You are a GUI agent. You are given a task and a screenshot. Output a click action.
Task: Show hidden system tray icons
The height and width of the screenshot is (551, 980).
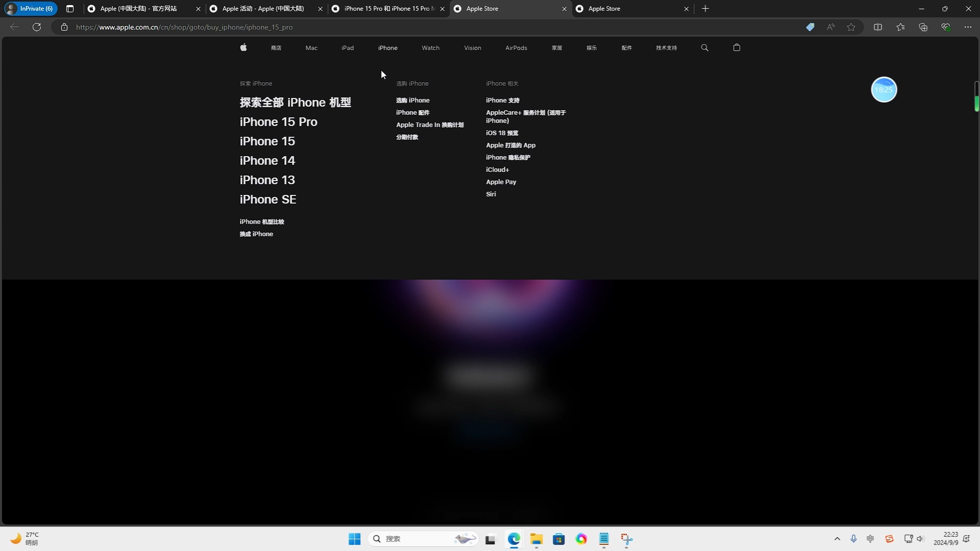pyautogui.click(x=837, y=539)
